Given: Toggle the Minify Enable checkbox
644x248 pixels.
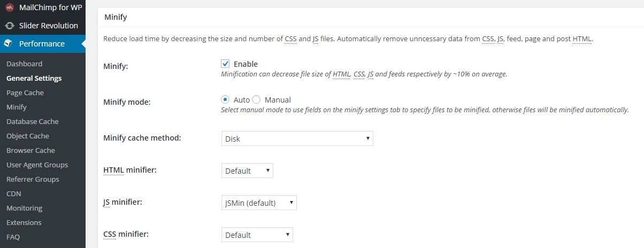Looking at the screenshot, I should [226, 64].
